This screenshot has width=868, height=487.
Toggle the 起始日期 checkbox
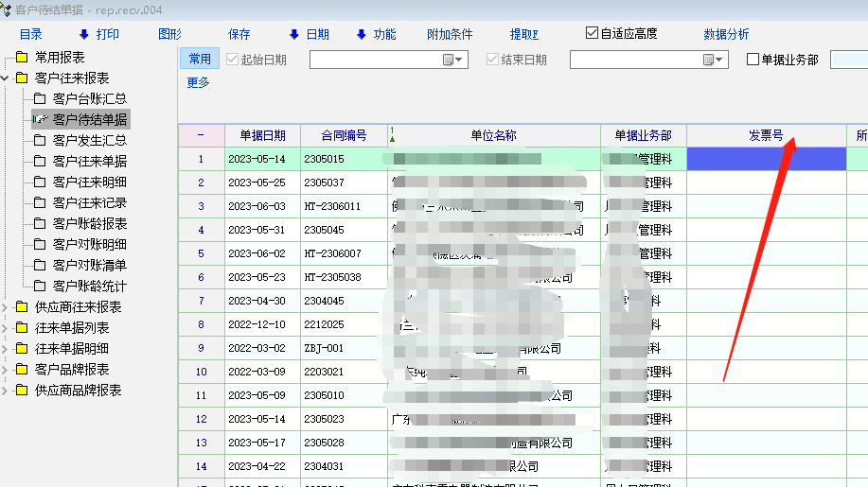[233, 60]
